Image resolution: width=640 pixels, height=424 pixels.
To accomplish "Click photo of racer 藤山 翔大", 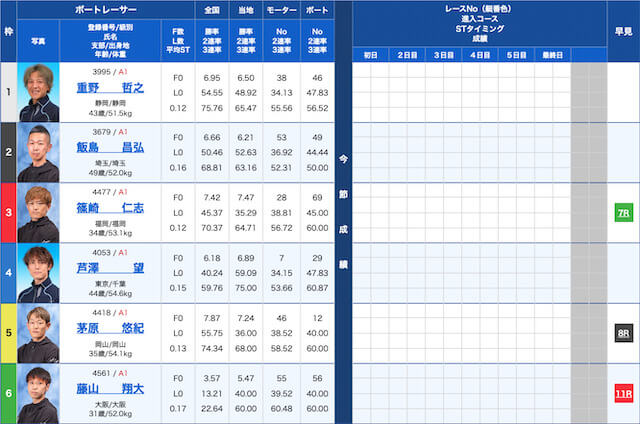I will [x=38, y=394].
